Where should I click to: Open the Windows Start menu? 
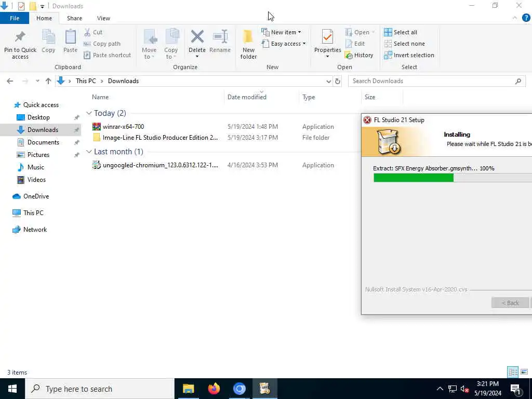pos(12,389)
